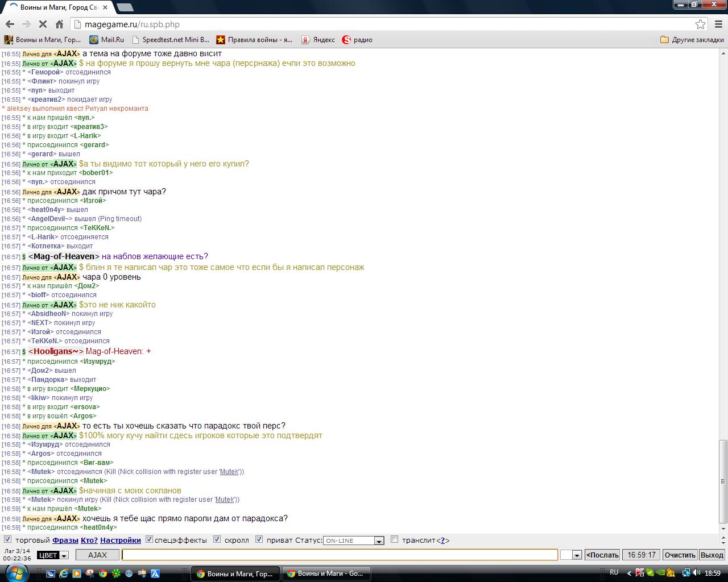This screenshot has width=728, height=582.
Task: Open ЦВЕТ color dropdown
Action: [53, 555]
